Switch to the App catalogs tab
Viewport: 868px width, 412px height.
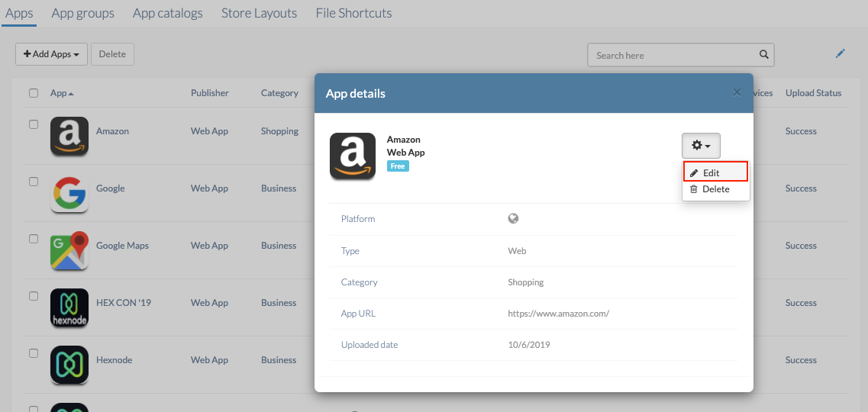tap(168, 13)
